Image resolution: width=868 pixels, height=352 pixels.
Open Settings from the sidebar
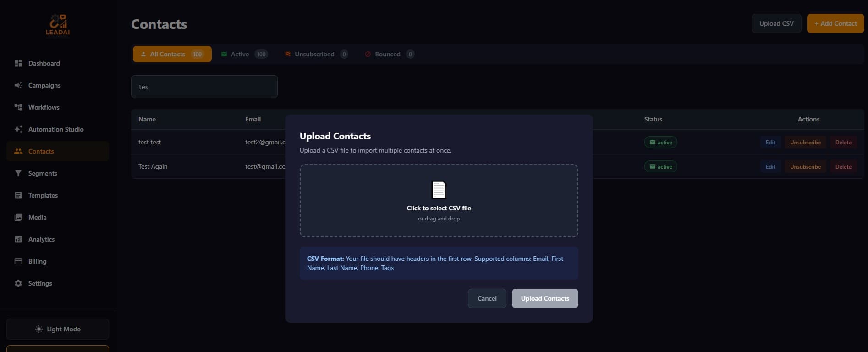(58, 283)
